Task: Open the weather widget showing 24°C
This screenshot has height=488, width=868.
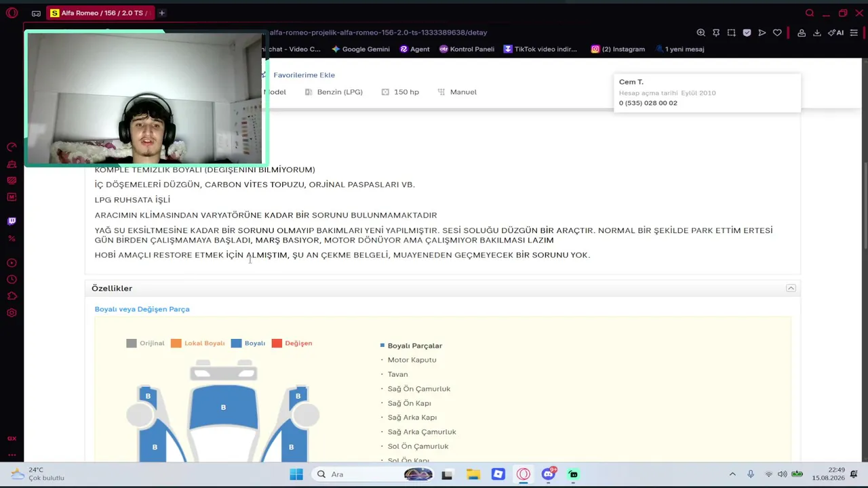Action: tap(38, 474)
